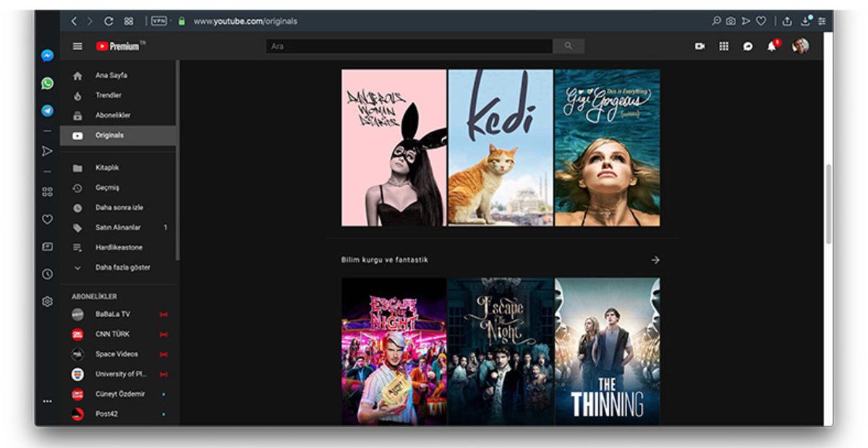This screenshot has height=448, width=868.
Task: Toggle notification bell for CNN TÜRK
Action: pos(163,334)
